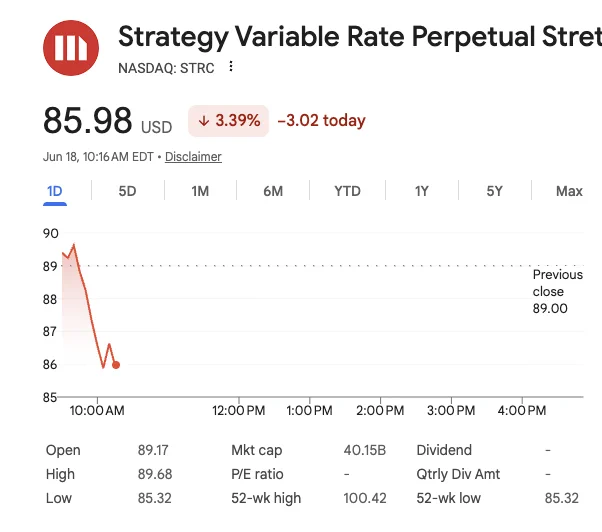
Task: Open the Disclaimer link
Action: pos(193,157)
